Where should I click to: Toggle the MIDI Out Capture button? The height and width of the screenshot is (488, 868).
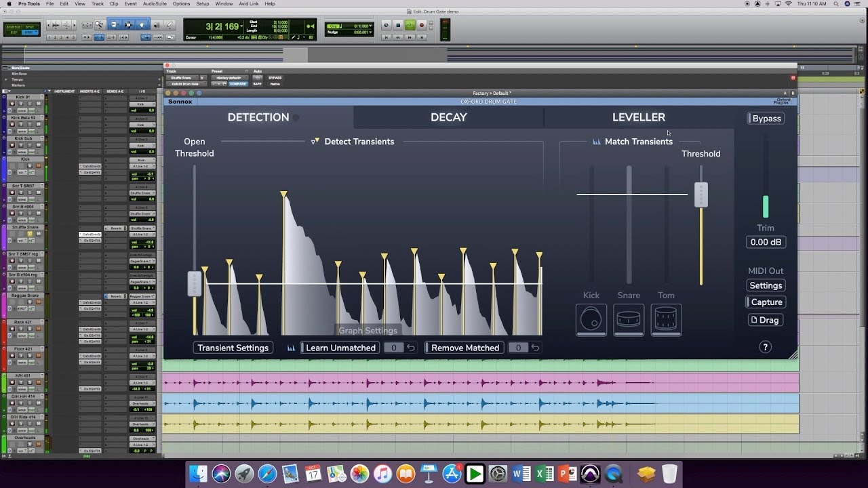[765, 302]
